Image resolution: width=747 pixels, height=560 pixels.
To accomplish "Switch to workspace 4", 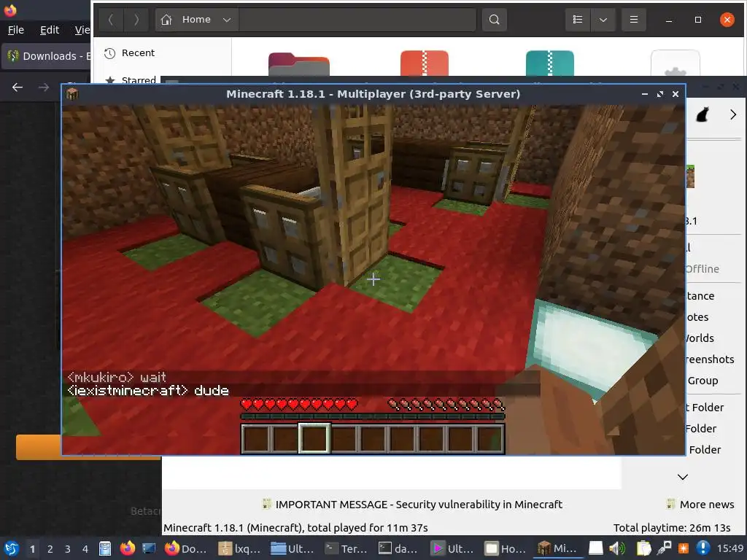I will pyautogui.click(x=85, y=549).
